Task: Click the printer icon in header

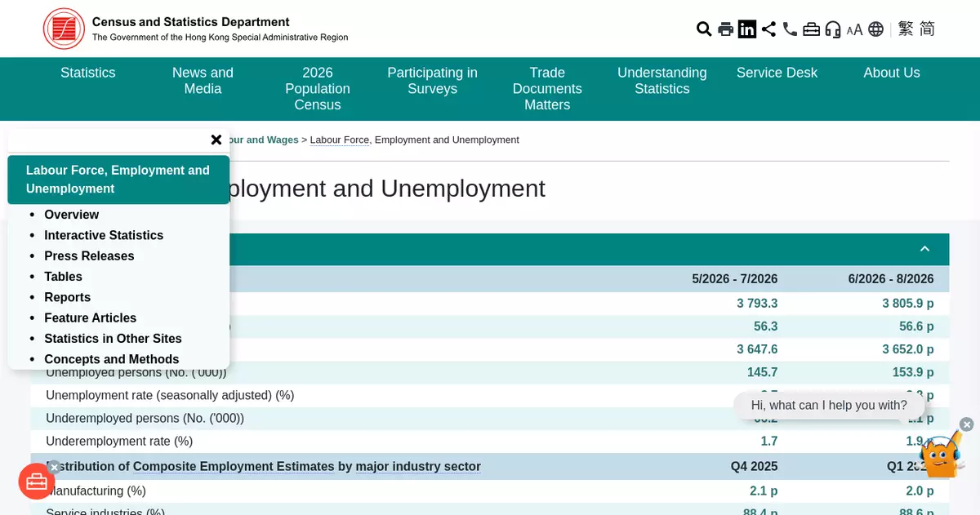Action: [725, 29]
